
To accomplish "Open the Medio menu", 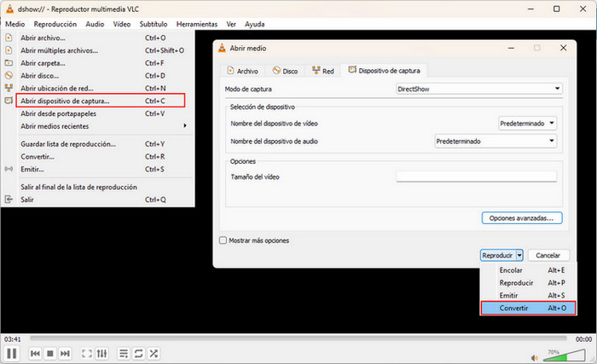I will (14, 24).
